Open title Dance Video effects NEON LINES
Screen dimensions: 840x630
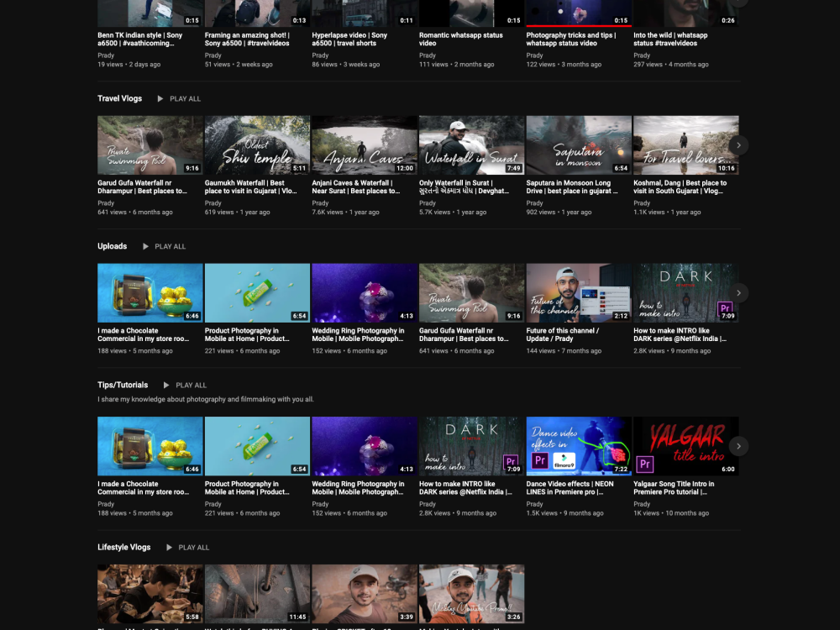(x=570, y=488)
